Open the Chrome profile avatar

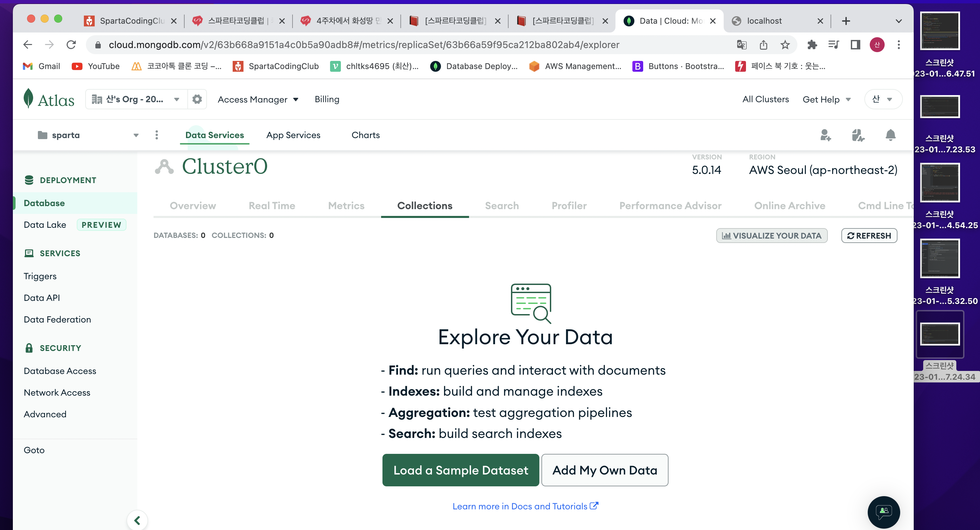coord(877,45)
